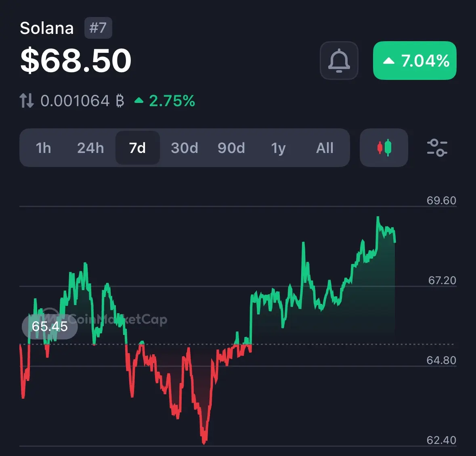The width and height of the screenshot is (476, 456).
Task: Switch to the candlestick chart view
Action: 384,148
